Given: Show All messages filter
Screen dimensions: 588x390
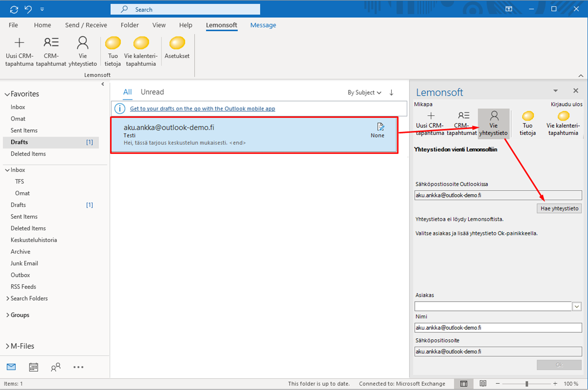Looking at the screenshot, I should tap(127, 92).
